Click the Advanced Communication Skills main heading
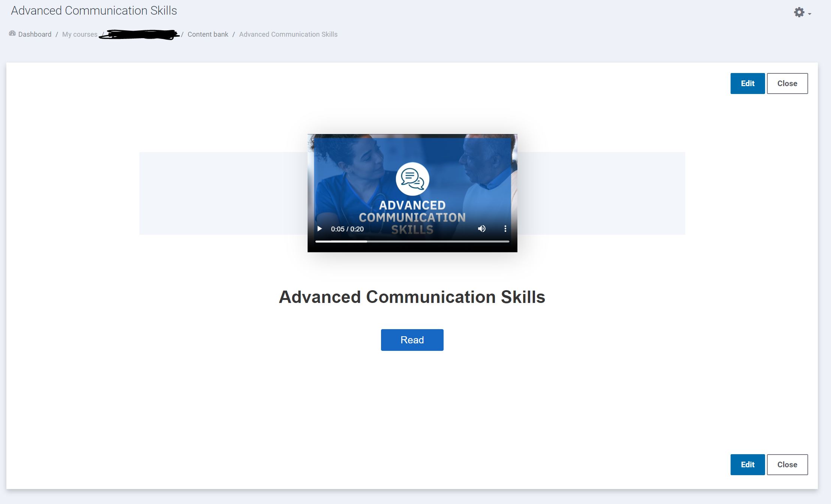Screen dimensions: 831x504 (x=412, y=297)
